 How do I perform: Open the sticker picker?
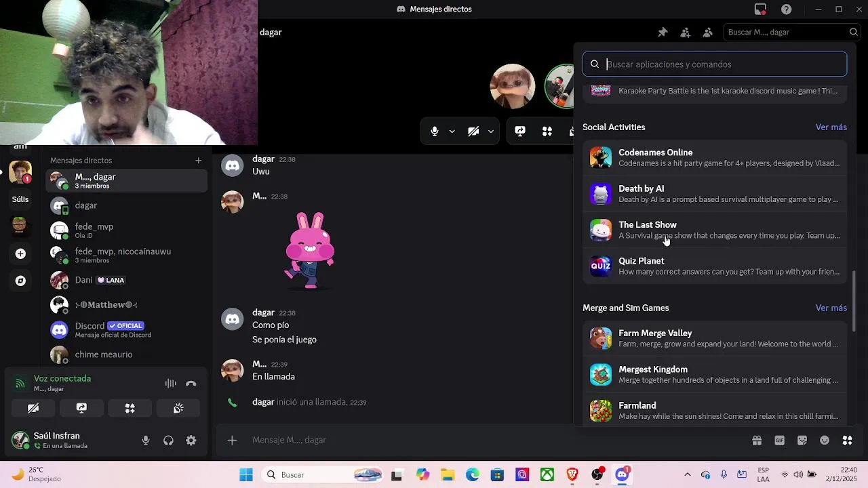(x=802, y=441)
